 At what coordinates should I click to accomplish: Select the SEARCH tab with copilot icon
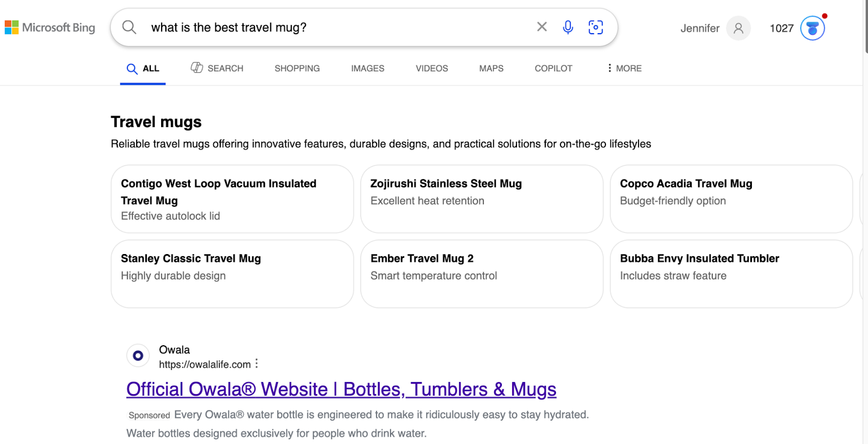click(x=217, y=68)
